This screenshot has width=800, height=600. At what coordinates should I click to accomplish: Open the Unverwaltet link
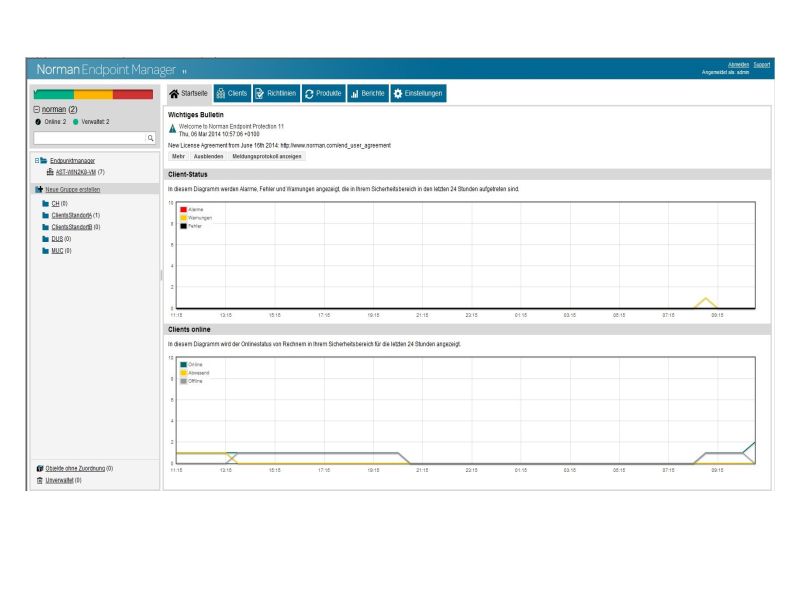click(x=60, y=481)
